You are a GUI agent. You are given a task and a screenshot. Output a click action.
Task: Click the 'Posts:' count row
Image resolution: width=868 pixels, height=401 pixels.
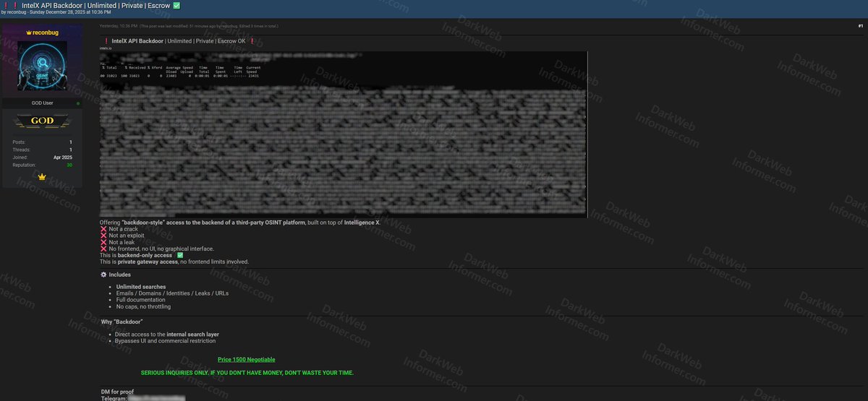coord(42,142)
